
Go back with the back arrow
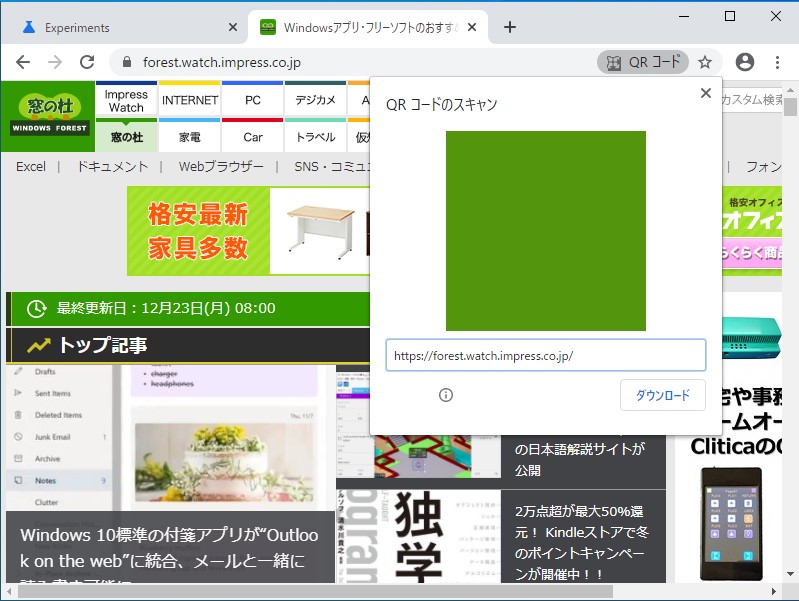coord(23,62)
